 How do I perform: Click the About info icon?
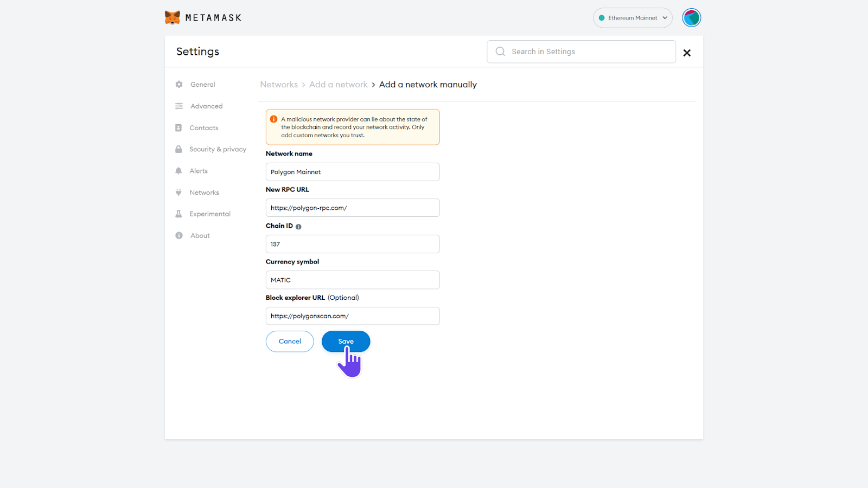179,236
